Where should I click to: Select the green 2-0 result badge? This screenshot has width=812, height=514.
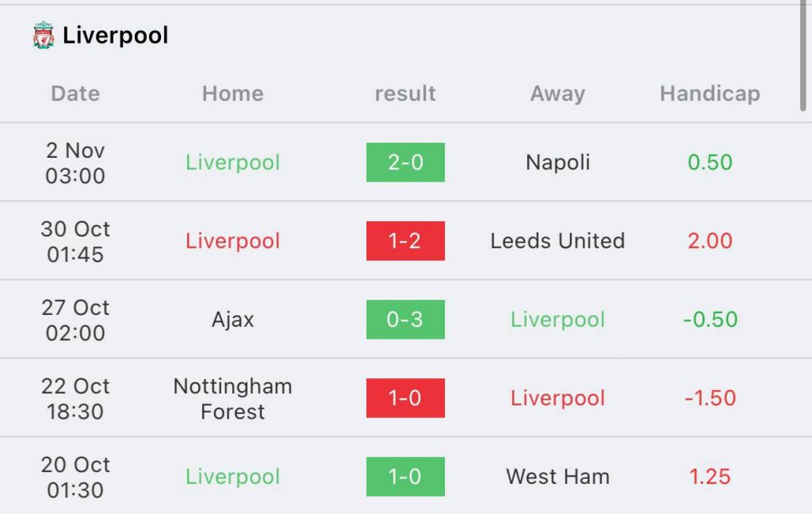405,162
